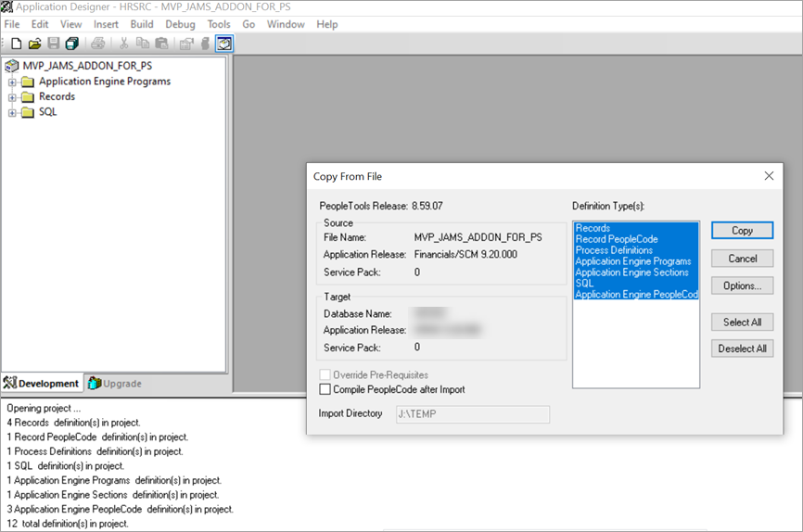Click the New definition toolbar icon
Image resolution: width=803 pixels, height=532 pixels.
click(16, 44)
